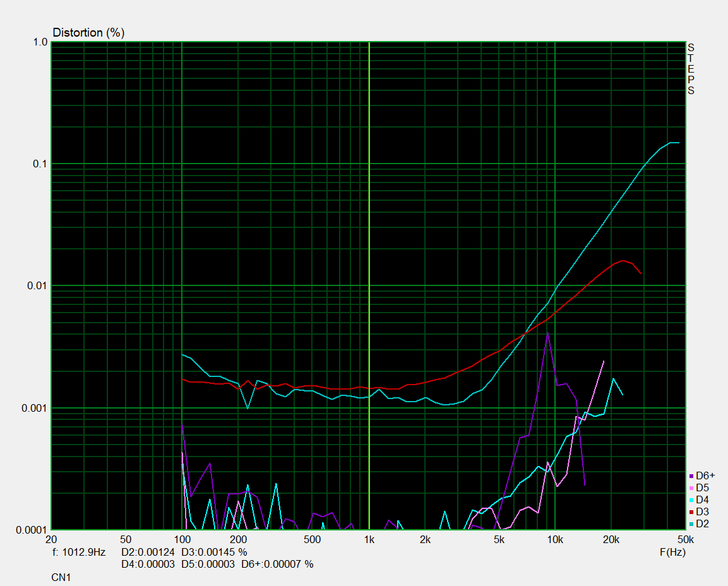Click the D4 cyan legend swatch
Image resolution: width=728 pixels, height=586 pixels.
691,500
